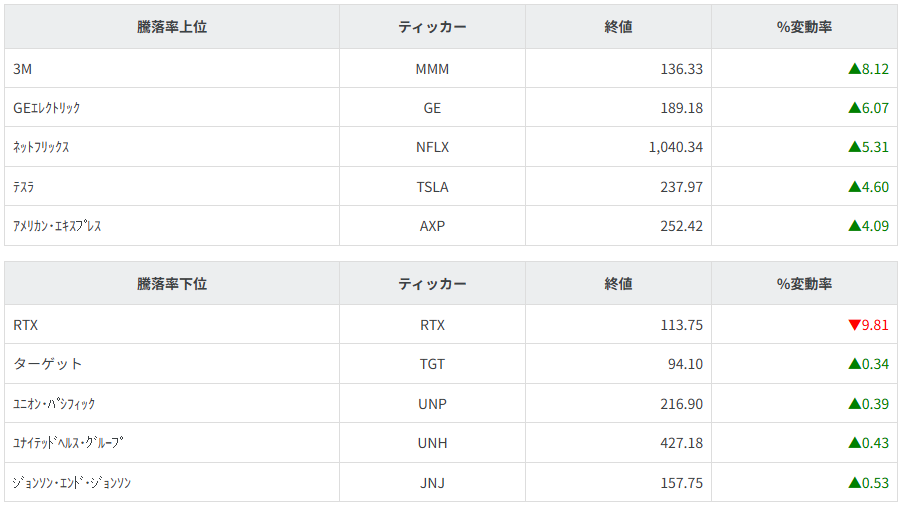Click the UNP ticker symbol
The height and width of the screenshot is (505, 901).
[432, 404]
